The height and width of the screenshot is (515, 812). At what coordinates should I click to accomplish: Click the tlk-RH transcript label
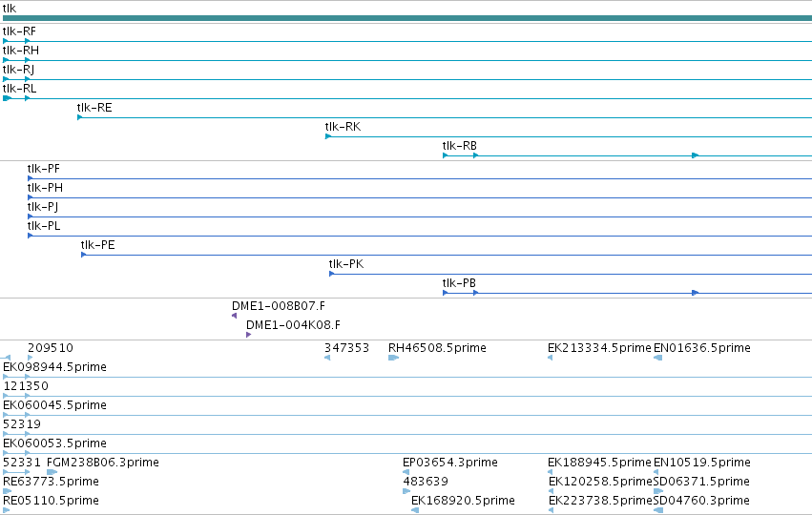tap(21, 51)
